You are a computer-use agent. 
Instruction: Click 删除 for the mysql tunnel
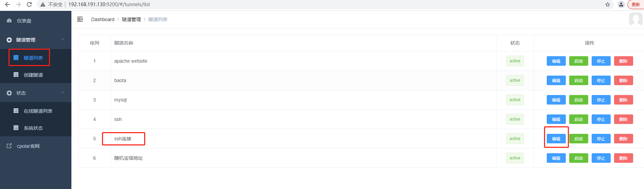pyautogui.click(x=623, y=100)
